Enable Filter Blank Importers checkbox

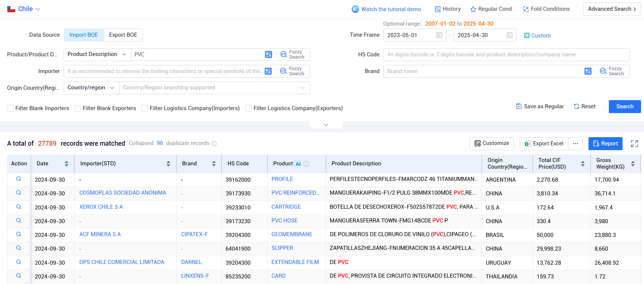pyautogui.click(x=10, y=108)
